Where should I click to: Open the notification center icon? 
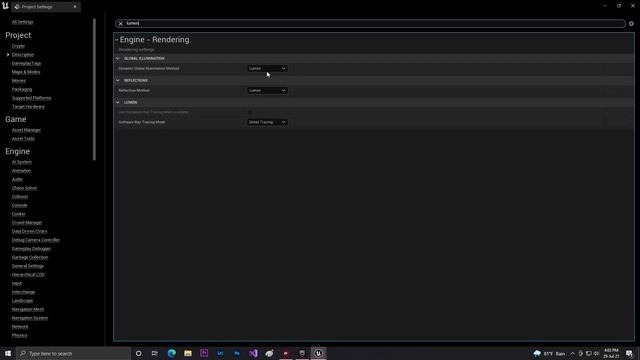click(629, 353)
